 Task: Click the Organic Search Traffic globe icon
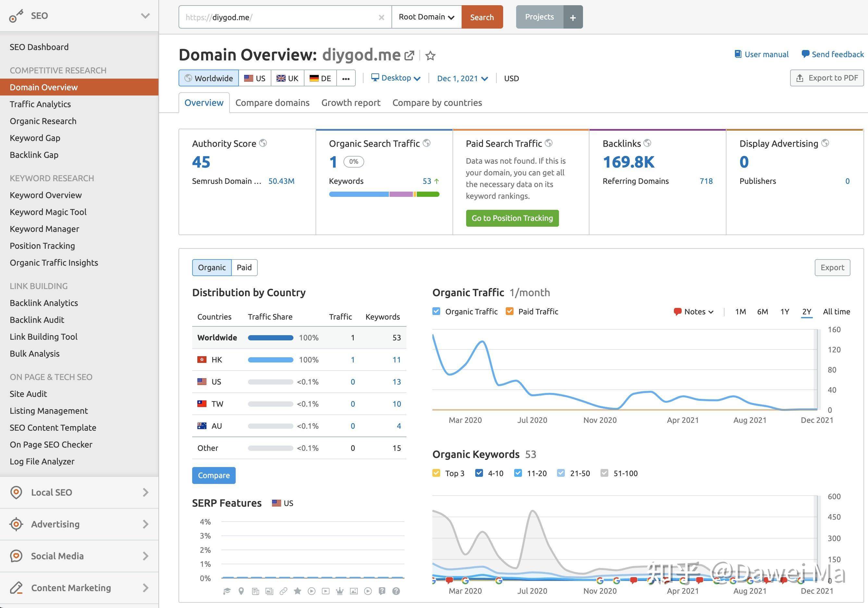click(427, 143)
